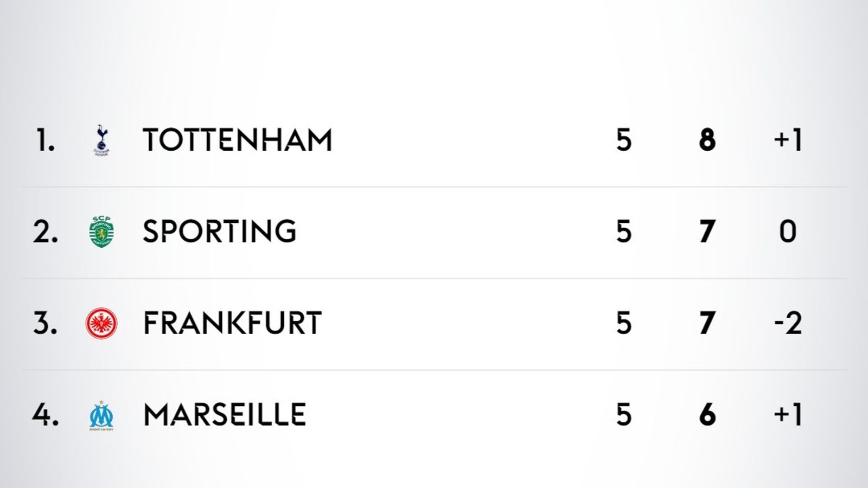Select the TOTTENHAM team name
This screenshot has width=868, height=488.
238,140
